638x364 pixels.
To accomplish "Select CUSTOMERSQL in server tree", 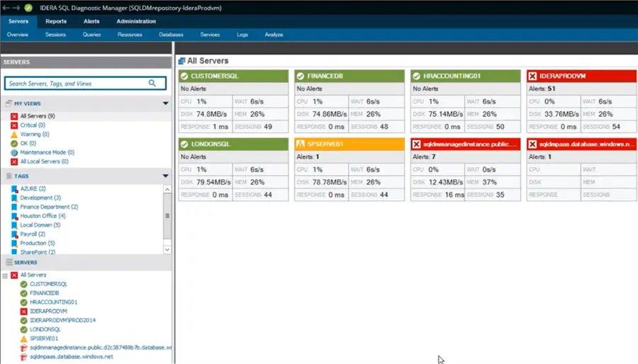I will click(x=48, y=284).
